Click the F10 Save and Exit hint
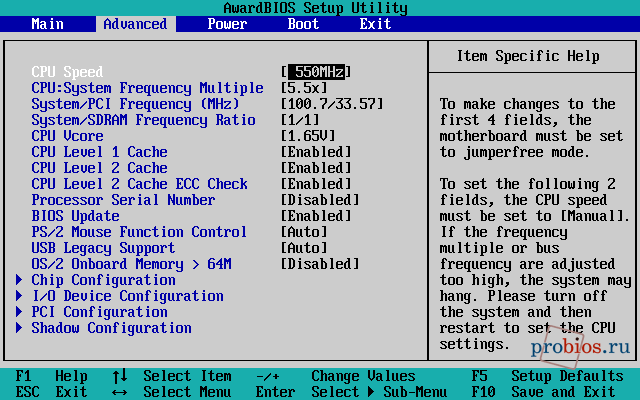This screenshot has width=640, height=400. point(543,392)
